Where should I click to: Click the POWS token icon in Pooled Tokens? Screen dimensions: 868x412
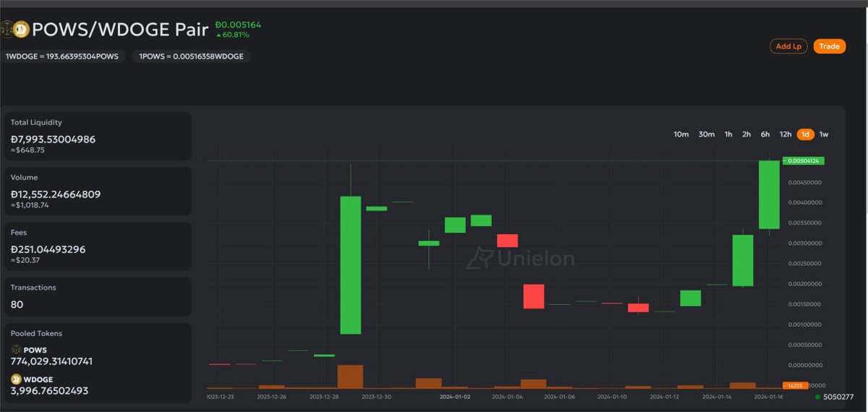pyautogui.click(x=16, y=350)
